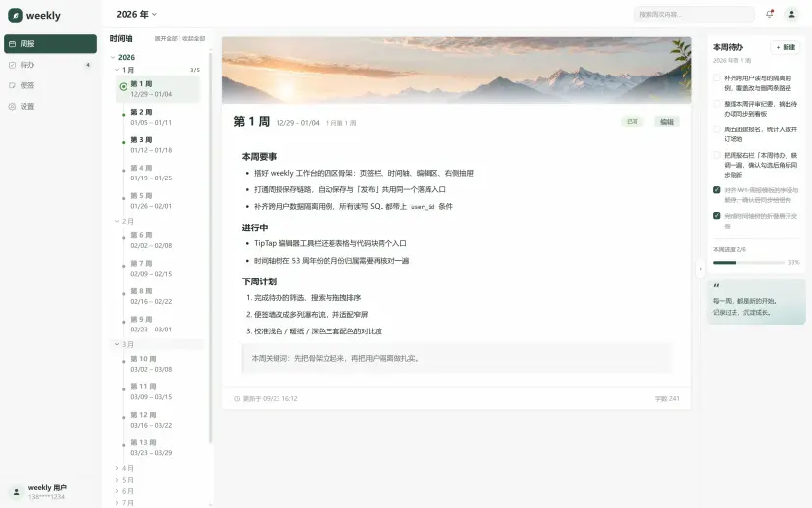Image resolution: width=812 pixels, height=508 pixels.
Task: Select 第 6 周 in the timeline
Action: [158, 240]
